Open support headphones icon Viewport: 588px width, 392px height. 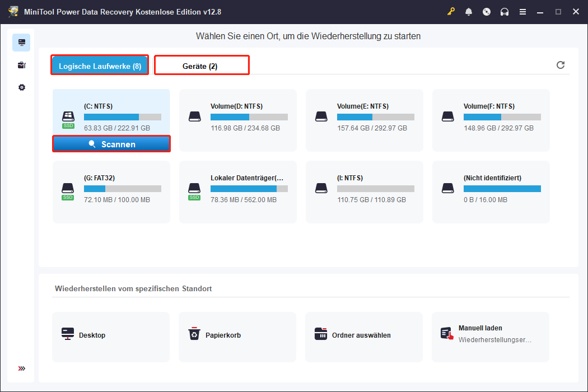pos(505,12)
